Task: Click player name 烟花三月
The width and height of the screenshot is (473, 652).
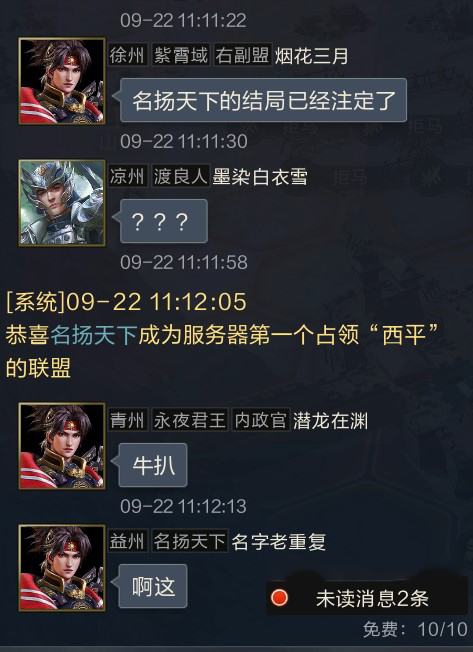Action: point(311,56)
